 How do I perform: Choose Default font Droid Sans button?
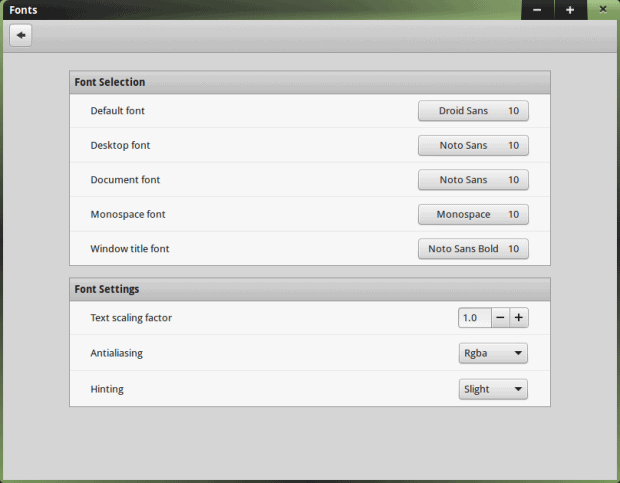pyautogui.click(x=473, y=111)
